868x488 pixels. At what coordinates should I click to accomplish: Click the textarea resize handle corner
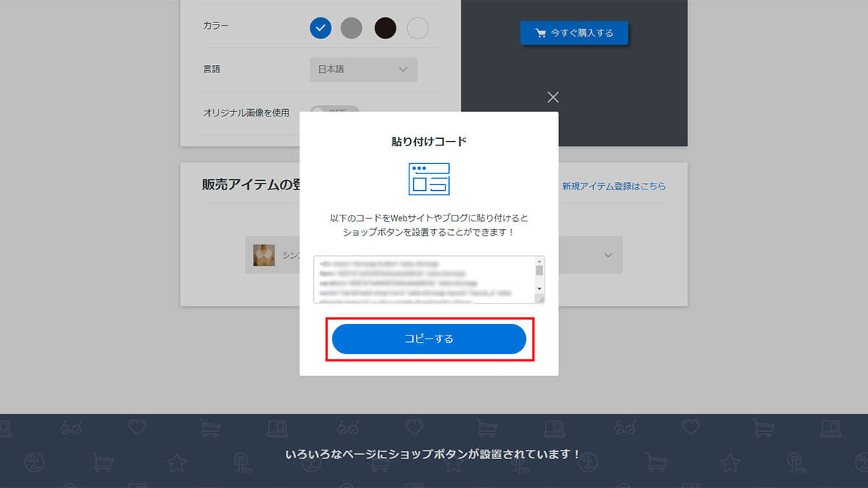tap(540, 299)
